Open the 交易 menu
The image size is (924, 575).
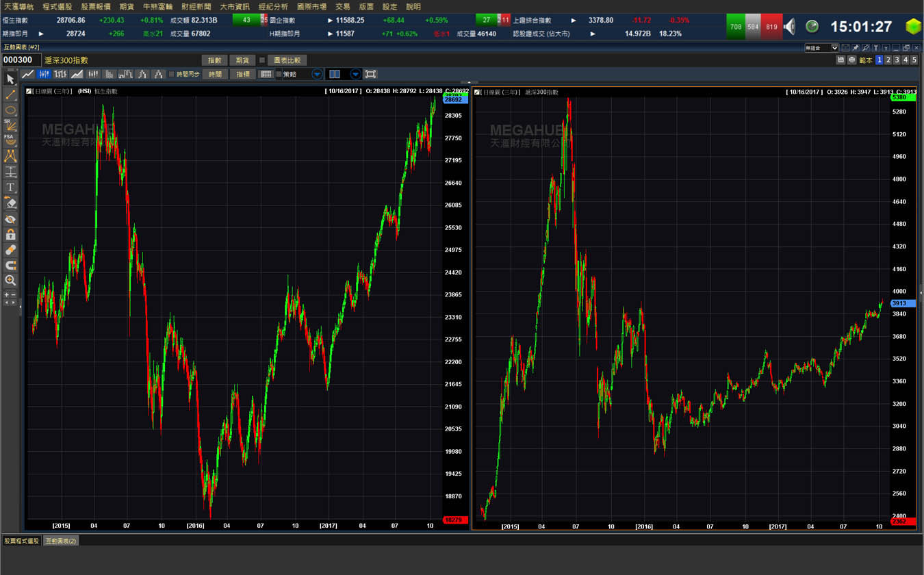tap(343, 6)
